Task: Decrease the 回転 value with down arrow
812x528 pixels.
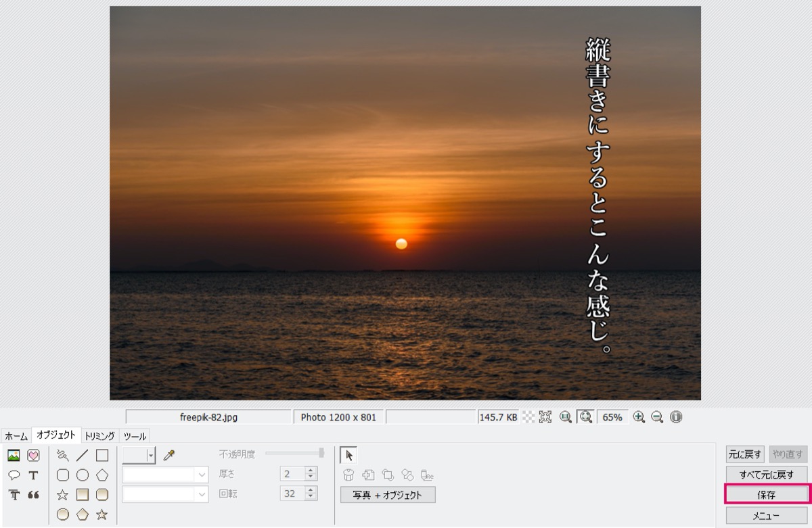Action: (x=311, y=498)
